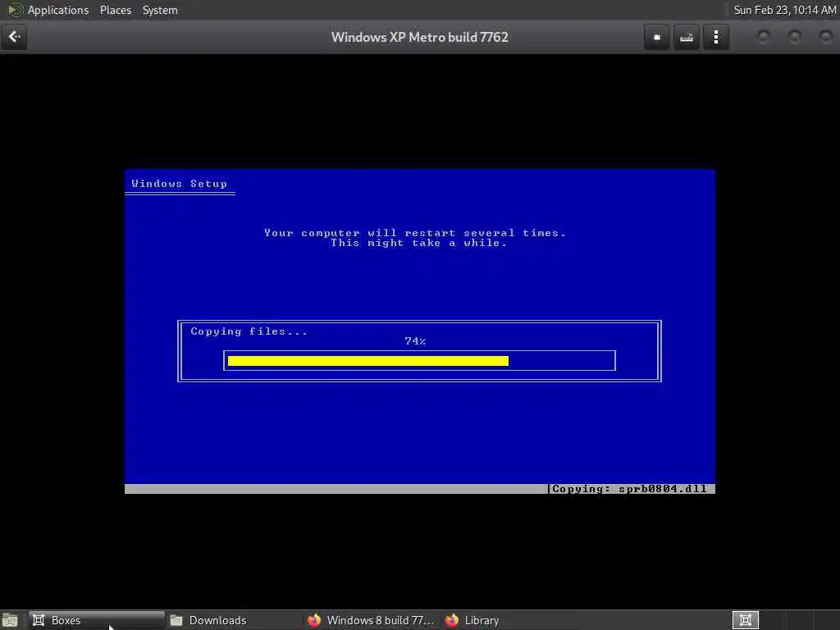Open the Applications menu
840x630 pixels.
point(58,10)
